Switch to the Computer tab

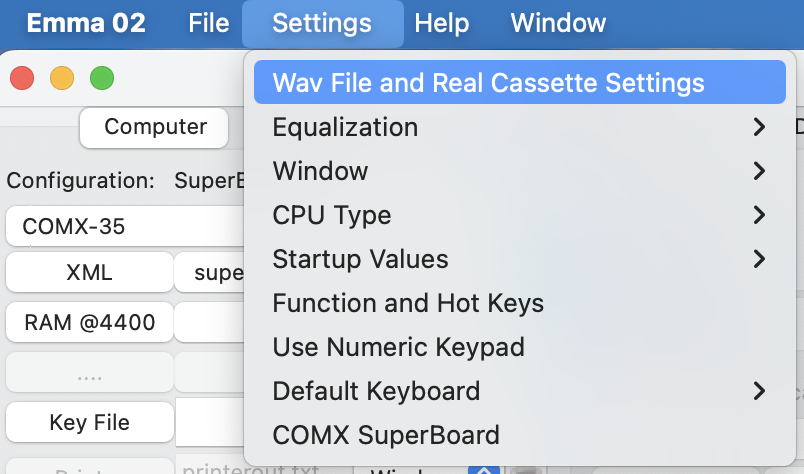(155, 127)
